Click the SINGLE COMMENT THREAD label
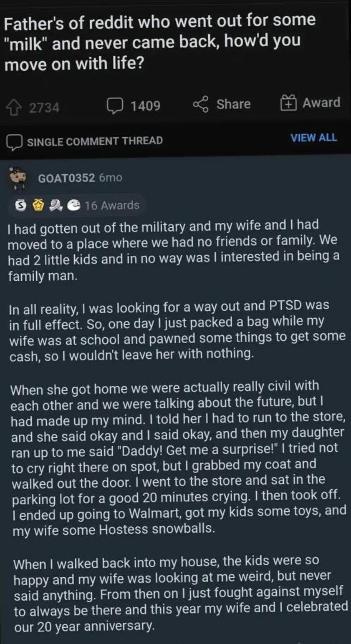The width and height of the screenshot is (351, 644). (95, 141)
